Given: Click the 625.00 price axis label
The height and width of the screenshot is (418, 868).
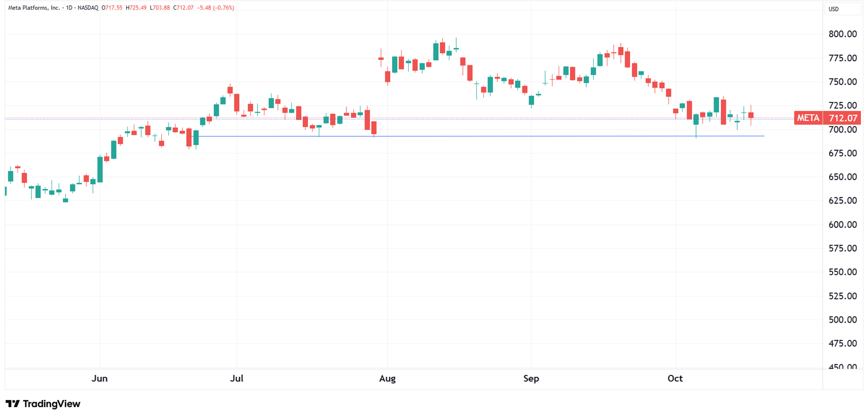Looking at the screenshot, I should pos(842,201).
